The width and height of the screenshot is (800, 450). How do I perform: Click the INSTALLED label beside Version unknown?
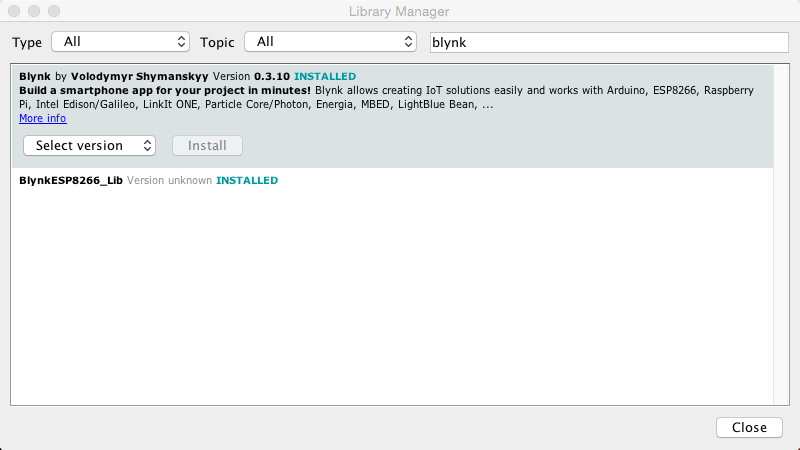[247, 181]
